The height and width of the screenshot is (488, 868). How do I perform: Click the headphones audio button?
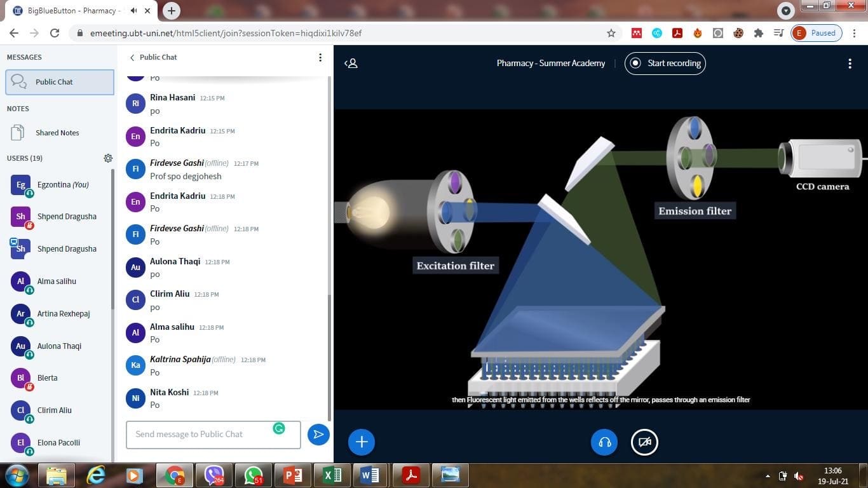[604, 442]
